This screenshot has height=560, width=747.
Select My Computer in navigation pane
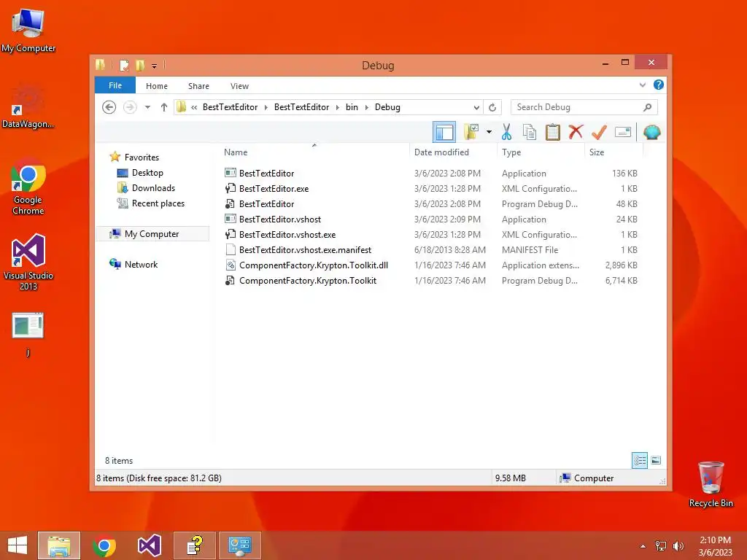coord(152,234)
